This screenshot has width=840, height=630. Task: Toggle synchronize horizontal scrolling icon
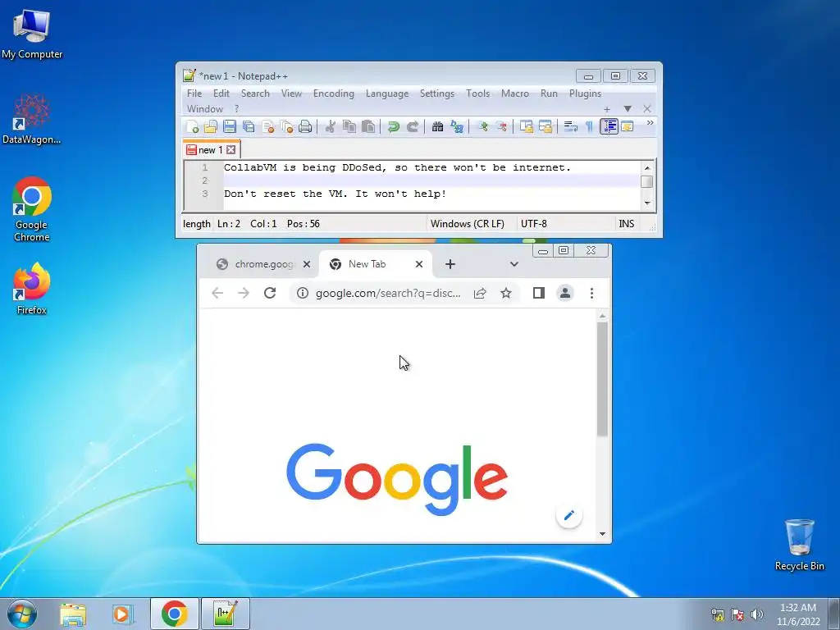[x=546, y=126]
